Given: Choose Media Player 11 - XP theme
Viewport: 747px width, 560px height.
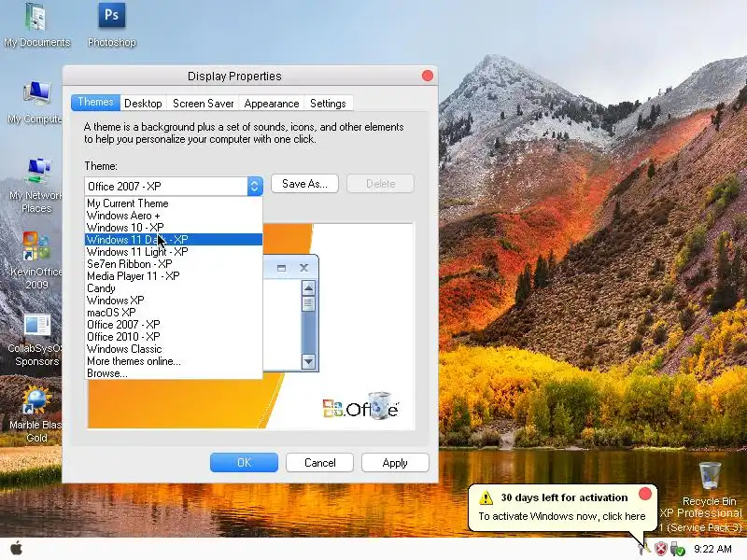Looking at the screenshot, I should tap(174, 276).
